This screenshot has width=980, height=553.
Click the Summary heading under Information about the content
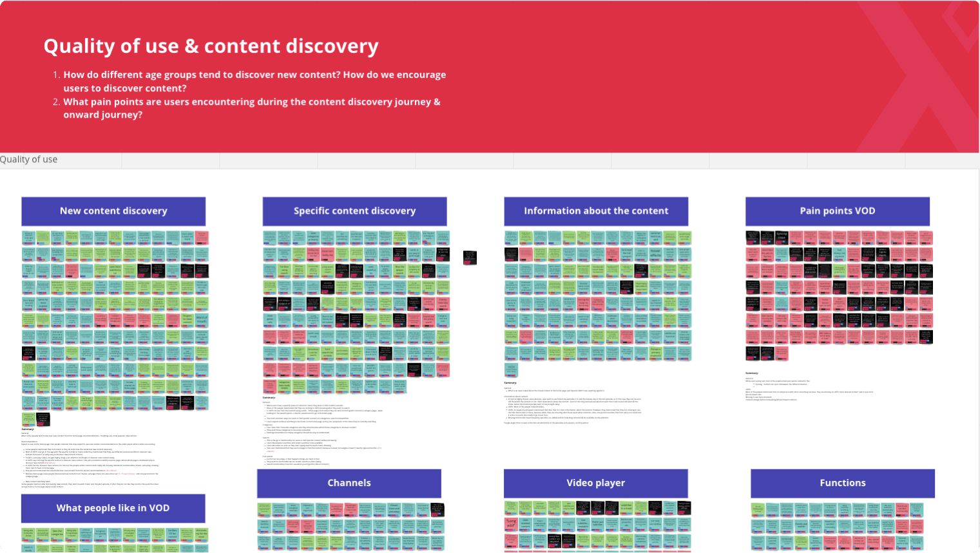pyautogui.click(x=510, y=382)
